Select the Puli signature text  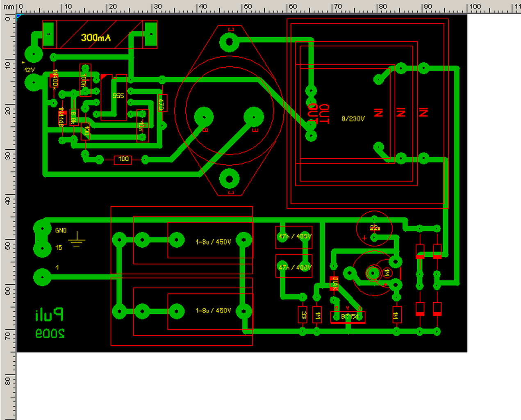(49, 315)
